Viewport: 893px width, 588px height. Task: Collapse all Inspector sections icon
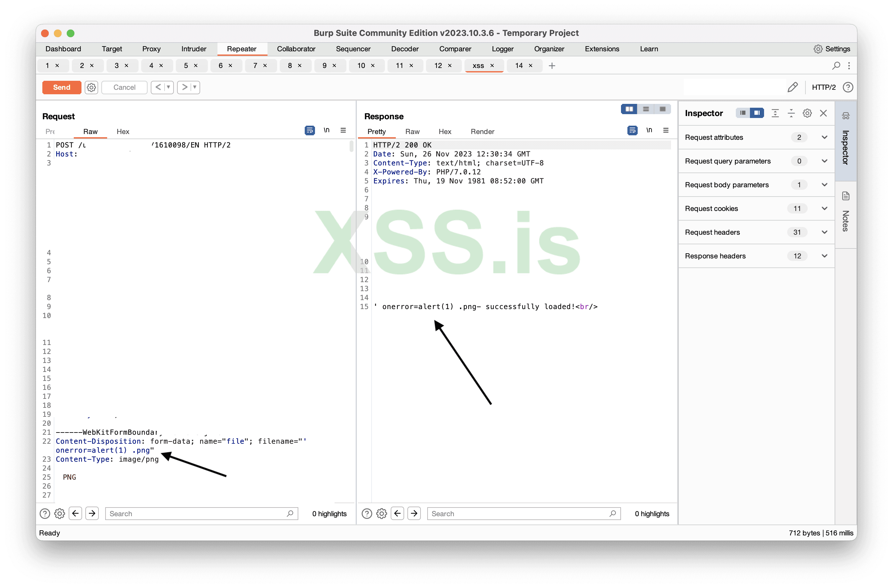tap(791, 113)
